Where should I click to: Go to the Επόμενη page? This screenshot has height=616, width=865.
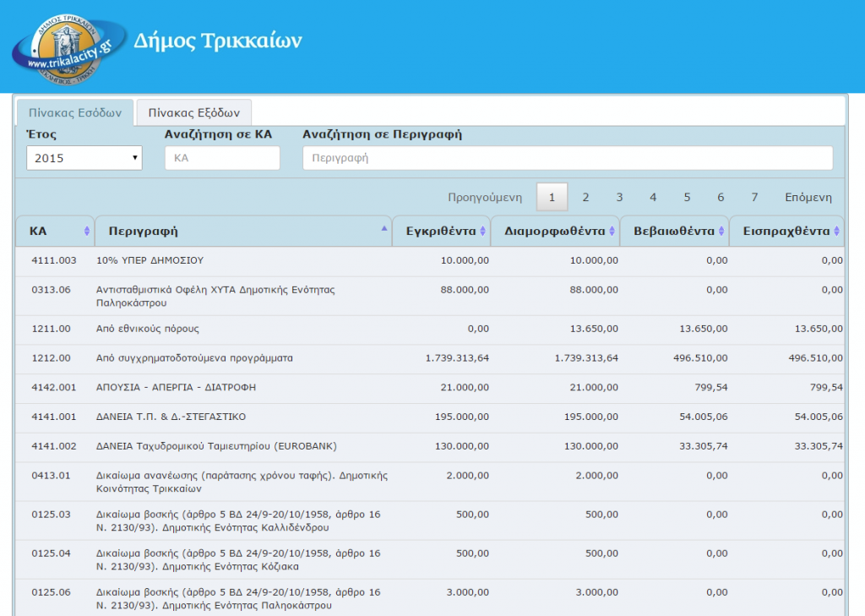tap(808, 197)
